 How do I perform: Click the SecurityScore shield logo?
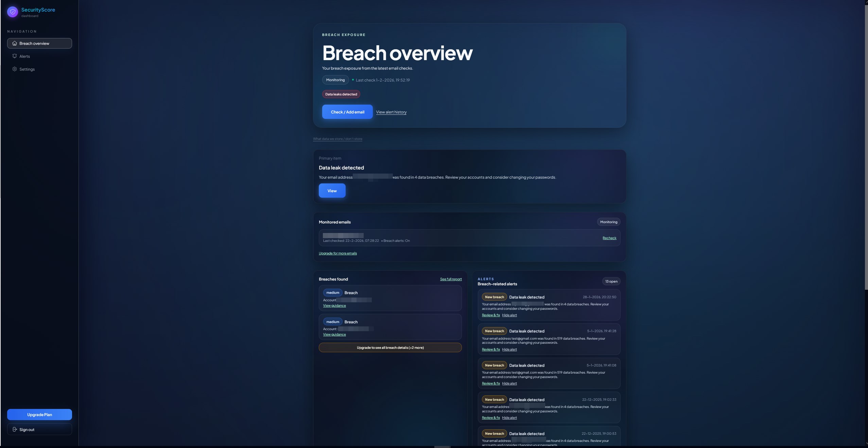point(13,12)
